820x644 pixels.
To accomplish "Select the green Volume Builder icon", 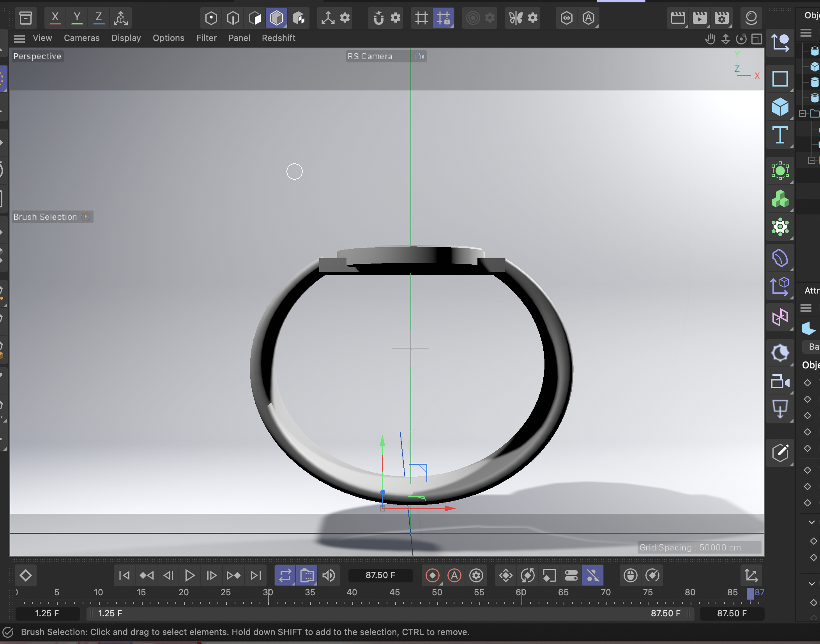I will pos(779,199).
